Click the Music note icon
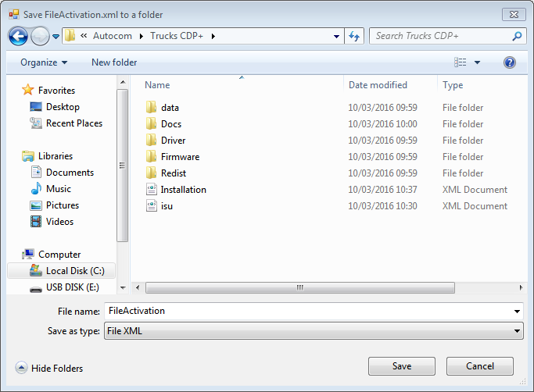 click(36, 188)
